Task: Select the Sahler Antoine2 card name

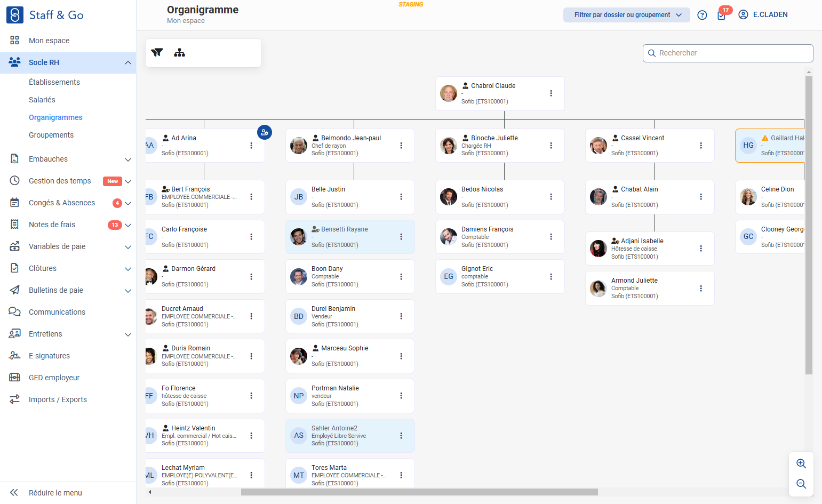Action: click(334, 428)
